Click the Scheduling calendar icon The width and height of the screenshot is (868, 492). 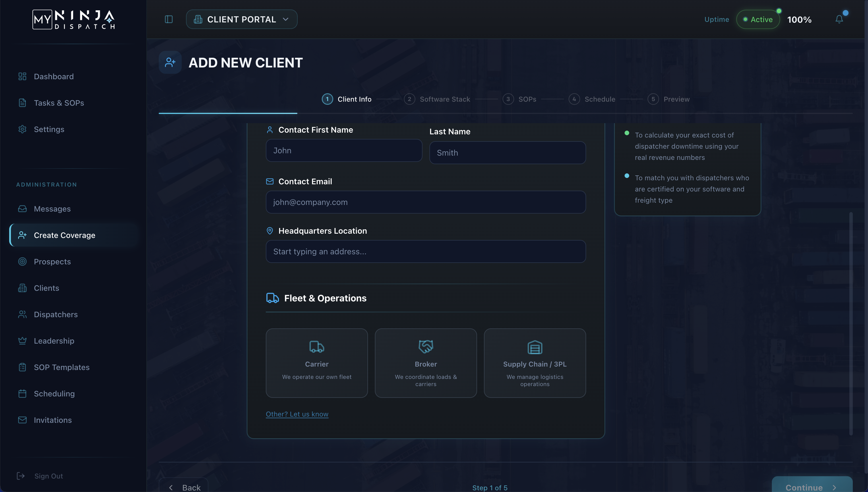22,393
